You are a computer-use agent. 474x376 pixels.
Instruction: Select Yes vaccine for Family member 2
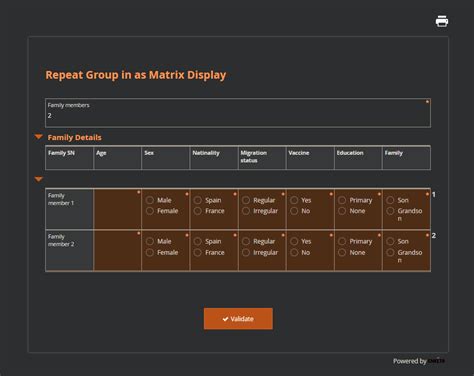click(x=294, y=241)
